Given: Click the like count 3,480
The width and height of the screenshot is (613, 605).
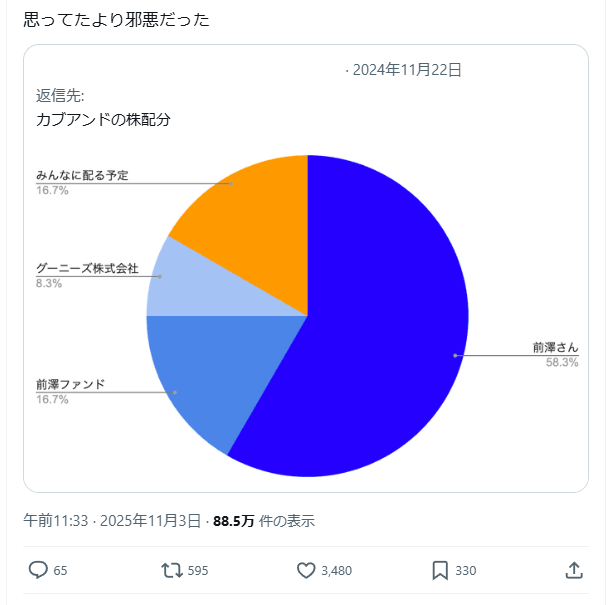Looking at the screenshot, I should 337,571.
